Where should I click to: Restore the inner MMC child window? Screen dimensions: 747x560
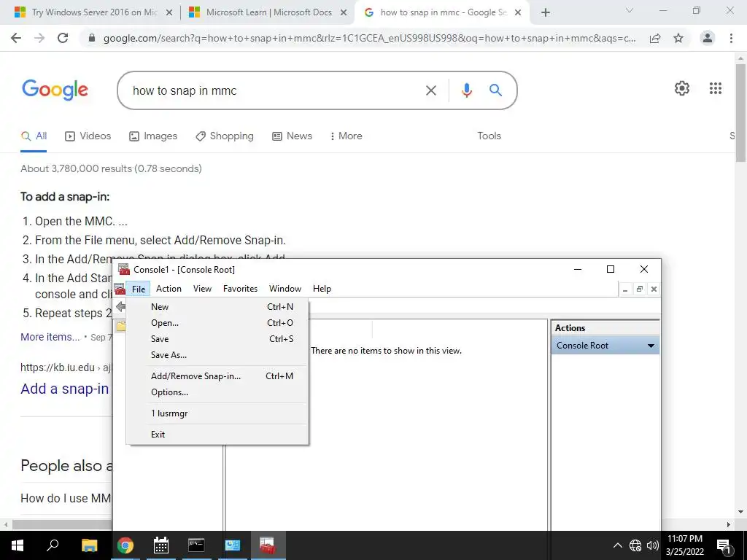click(x=639, y=289)
